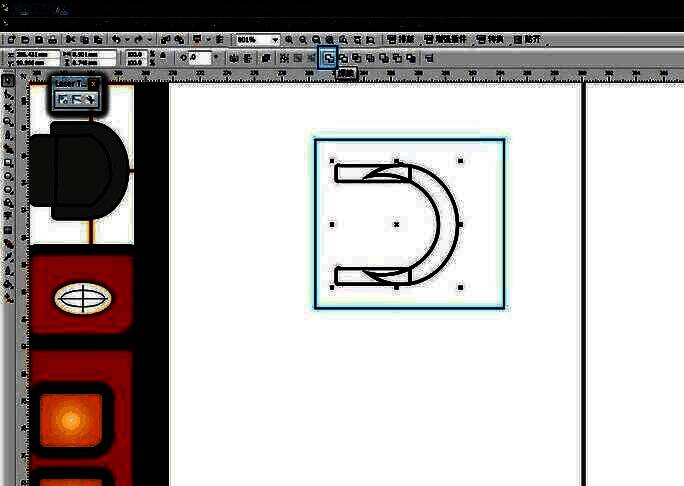Open the zoom level dropdown
Viewport: 684px width, 486px height.
275,39
